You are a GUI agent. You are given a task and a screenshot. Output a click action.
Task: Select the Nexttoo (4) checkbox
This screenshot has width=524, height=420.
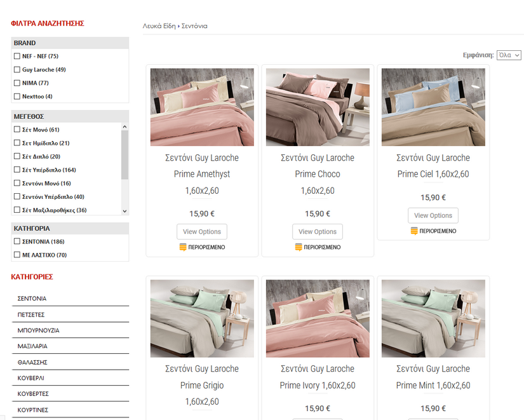(17, 97)
